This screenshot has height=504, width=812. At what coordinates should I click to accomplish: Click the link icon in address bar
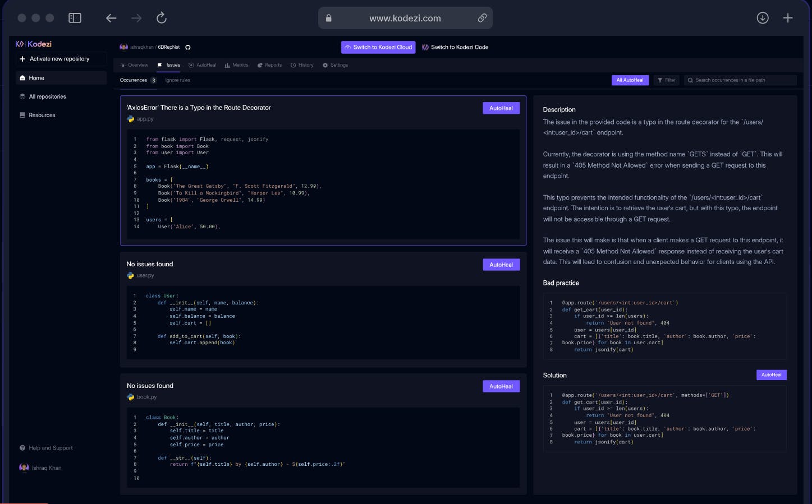(482, 18)
